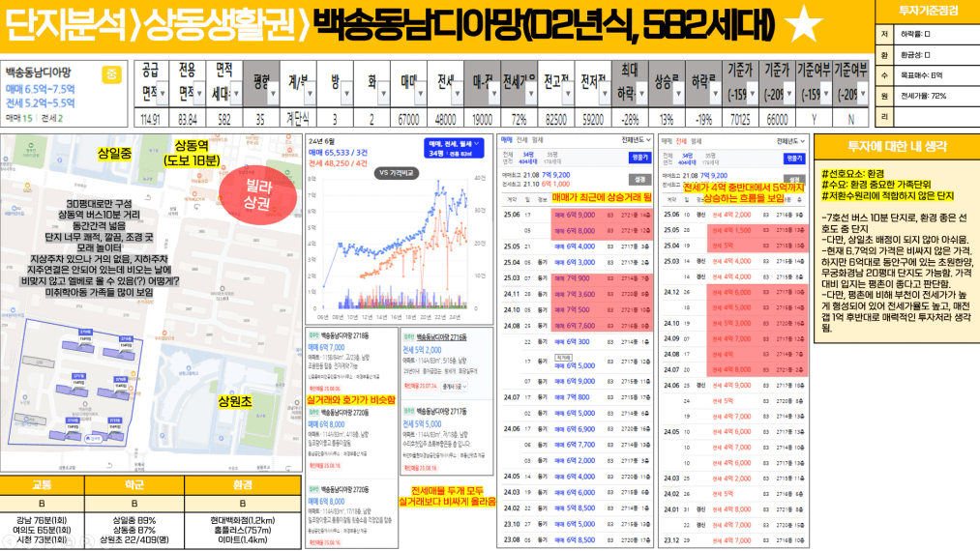The image size is (980, 551).
Task: Click the 114.91 cell under 공급면적
Action: coord(151,119)
